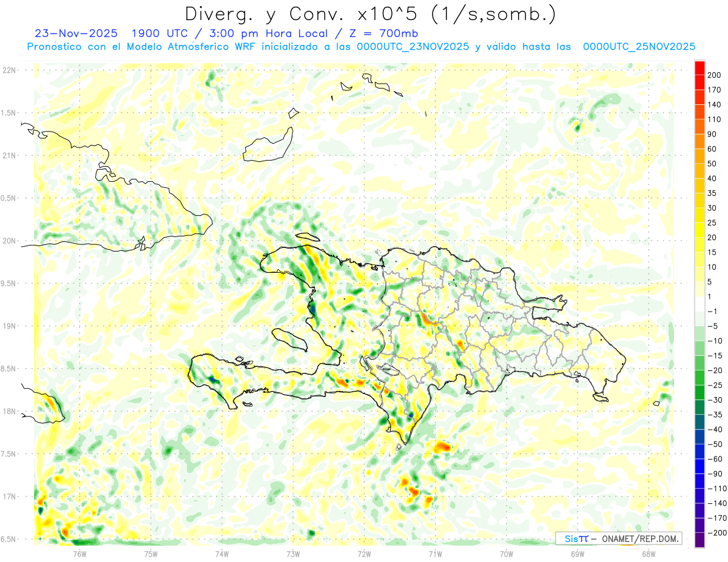Click the '69W' longitude label
This screenshot has width=728, height=562.
coord(578,554)
